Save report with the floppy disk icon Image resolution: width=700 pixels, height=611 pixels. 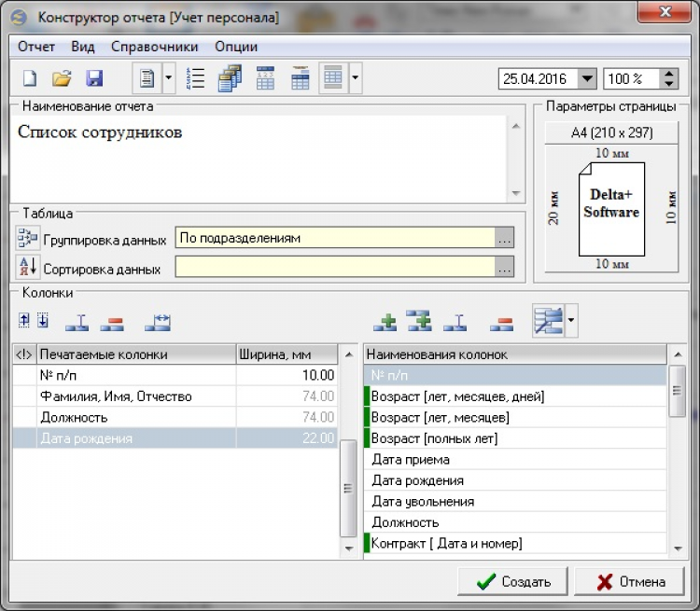tap(94, 78)
